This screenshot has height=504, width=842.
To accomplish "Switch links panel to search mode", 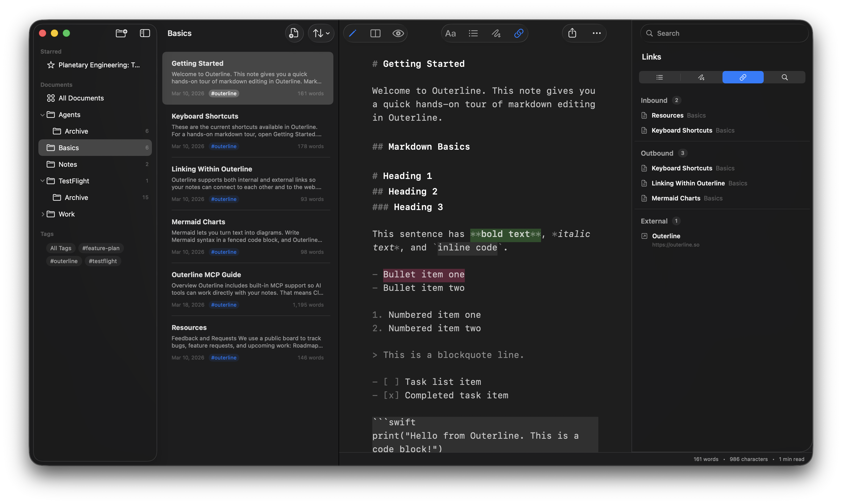I will coord(784,77).
